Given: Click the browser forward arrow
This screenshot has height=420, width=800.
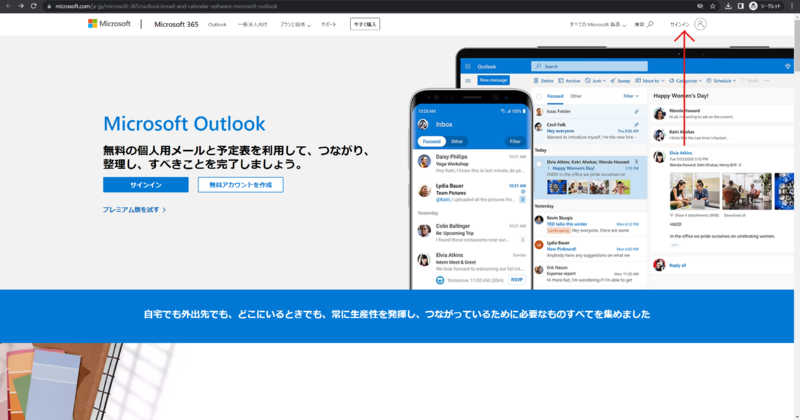Looking at the screenshot, I should pos(21,6).
